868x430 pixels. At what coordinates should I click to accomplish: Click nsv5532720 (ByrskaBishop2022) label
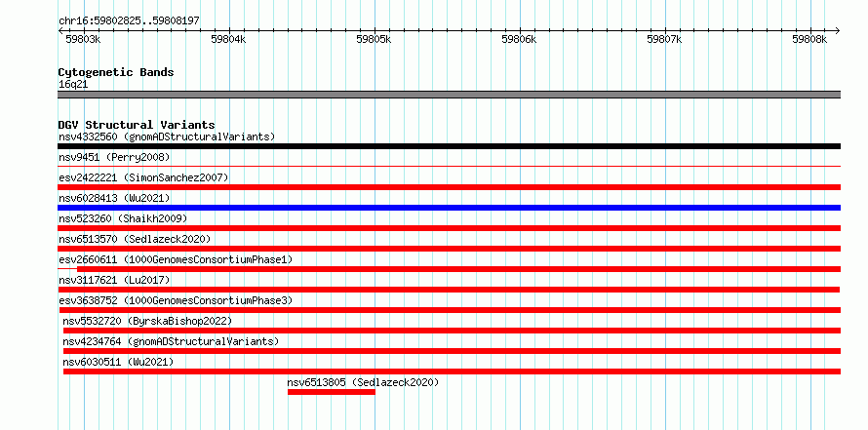[147, 321]
